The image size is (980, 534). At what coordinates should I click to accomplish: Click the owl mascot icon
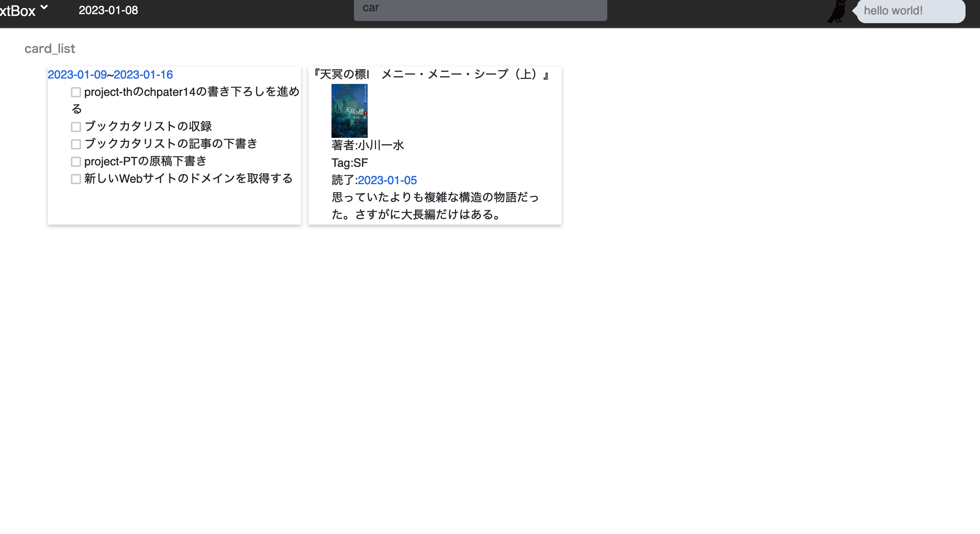point(837,12)
